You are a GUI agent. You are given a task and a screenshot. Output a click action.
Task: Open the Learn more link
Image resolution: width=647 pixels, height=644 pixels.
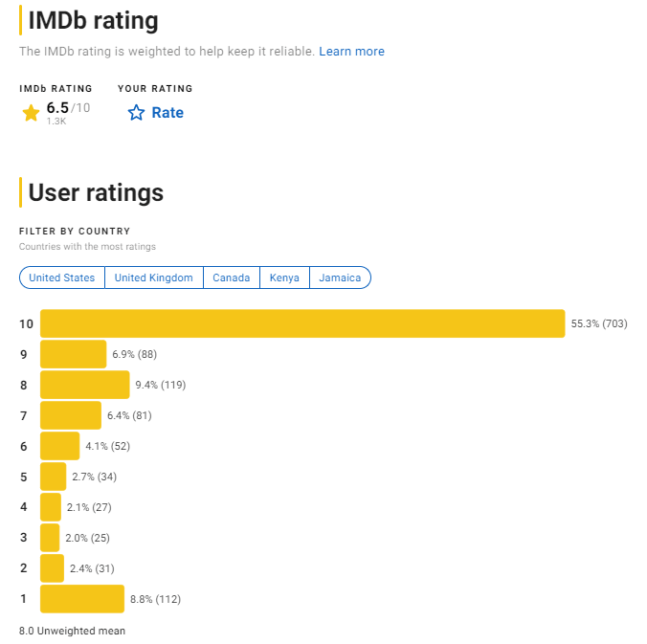pyautogui.click(x=351, y=51)
